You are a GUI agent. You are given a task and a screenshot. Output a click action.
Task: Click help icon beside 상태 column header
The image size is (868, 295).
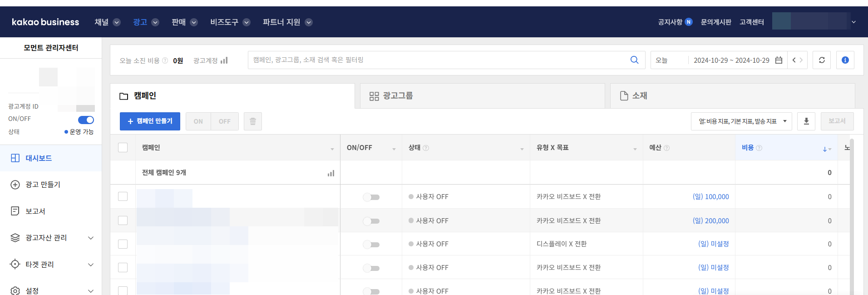[x=426, y=148]
